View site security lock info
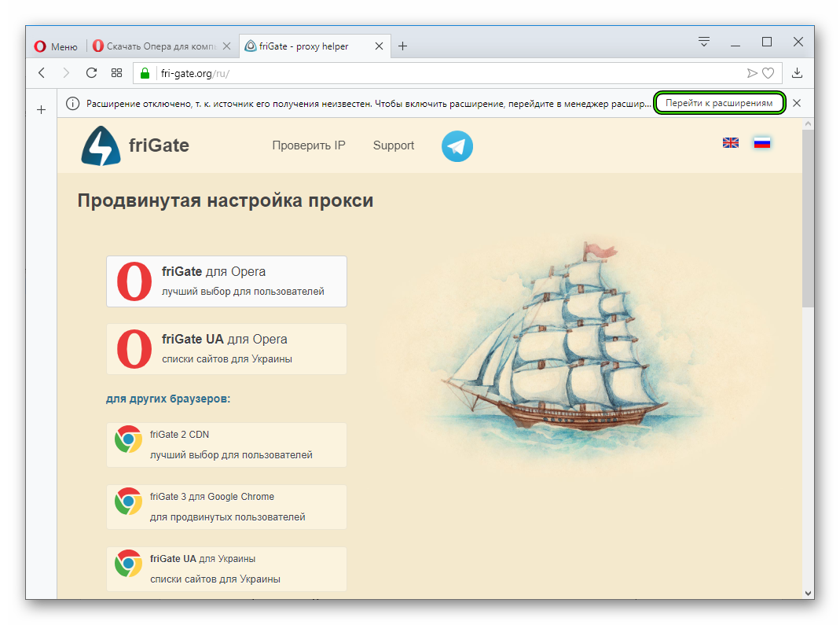This screenshot has height=625, width=840. click(x=145, y=73)
